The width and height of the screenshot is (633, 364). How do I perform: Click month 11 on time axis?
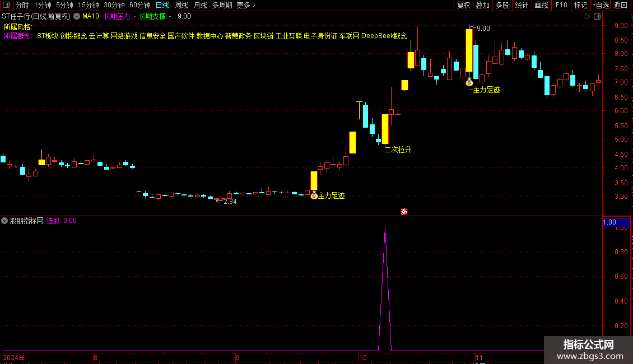coord(479,357)
